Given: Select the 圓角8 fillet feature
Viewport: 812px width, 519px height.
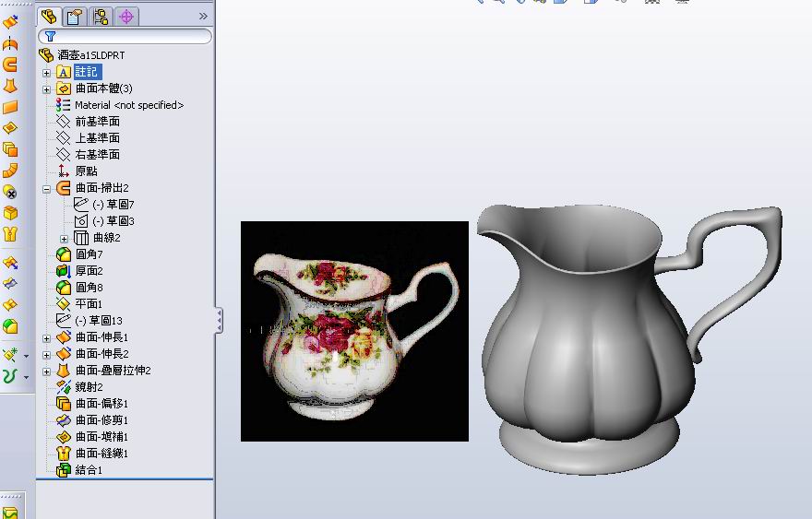Looking at the screenshot, I should pos(90,288).
